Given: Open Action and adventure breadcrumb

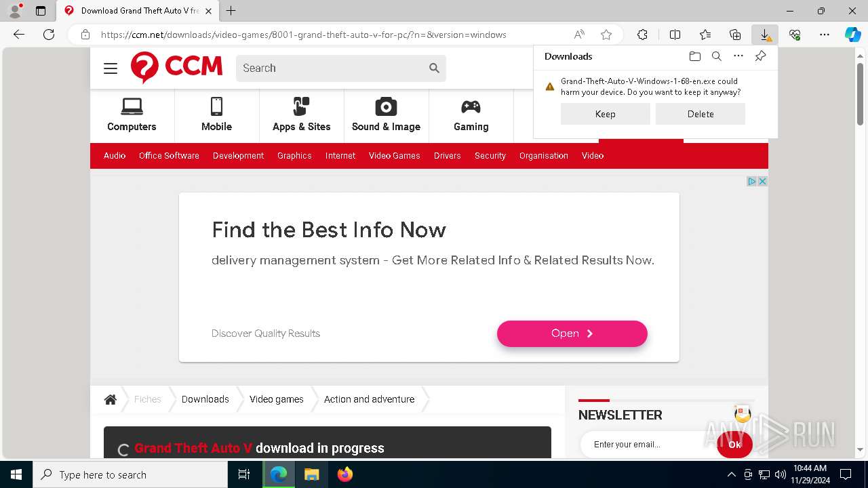Looking at the screenshot, I should tap(369, 399).
